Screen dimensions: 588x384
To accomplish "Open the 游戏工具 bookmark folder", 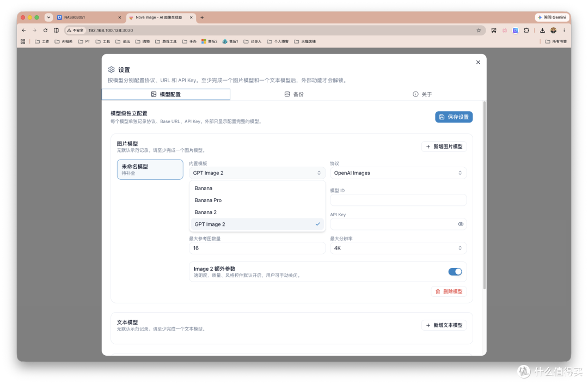I will 166,41.
